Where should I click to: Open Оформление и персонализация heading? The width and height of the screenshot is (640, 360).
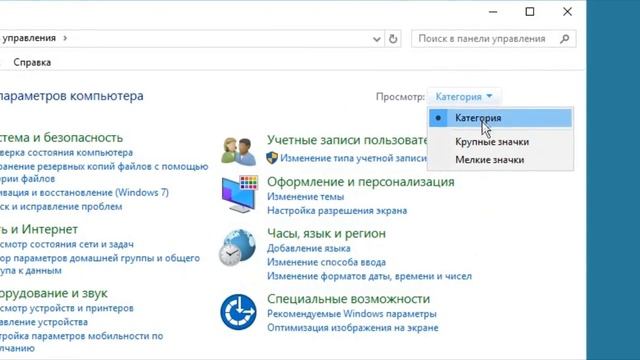coord(360,182)
